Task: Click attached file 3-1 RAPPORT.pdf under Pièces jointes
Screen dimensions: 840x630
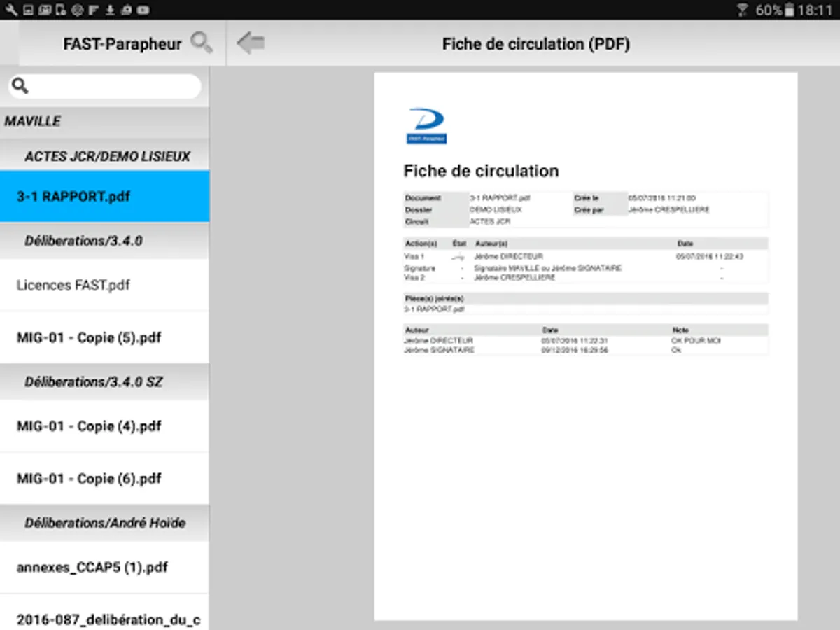Action: coord(434,309)
